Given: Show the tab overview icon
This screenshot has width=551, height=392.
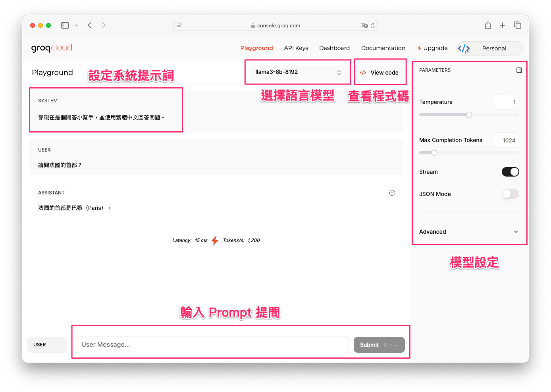Looking at the screenshot, I should [x=517, y=25].
